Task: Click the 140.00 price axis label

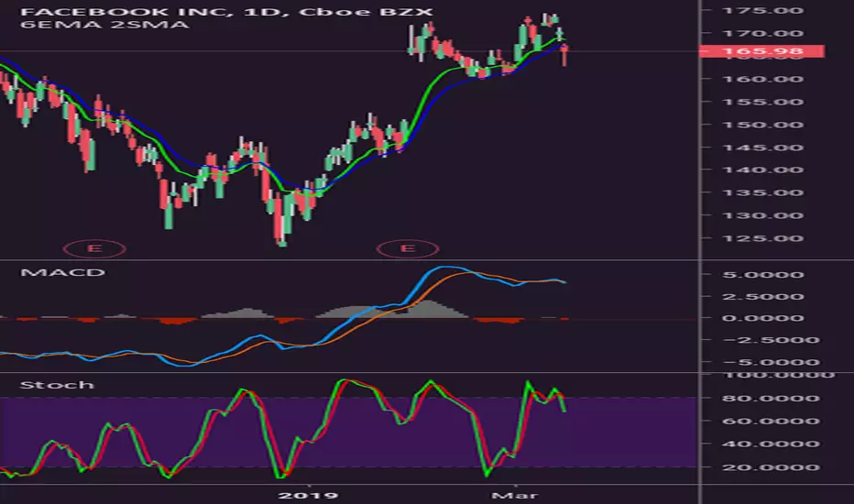Action: (762, 170)
